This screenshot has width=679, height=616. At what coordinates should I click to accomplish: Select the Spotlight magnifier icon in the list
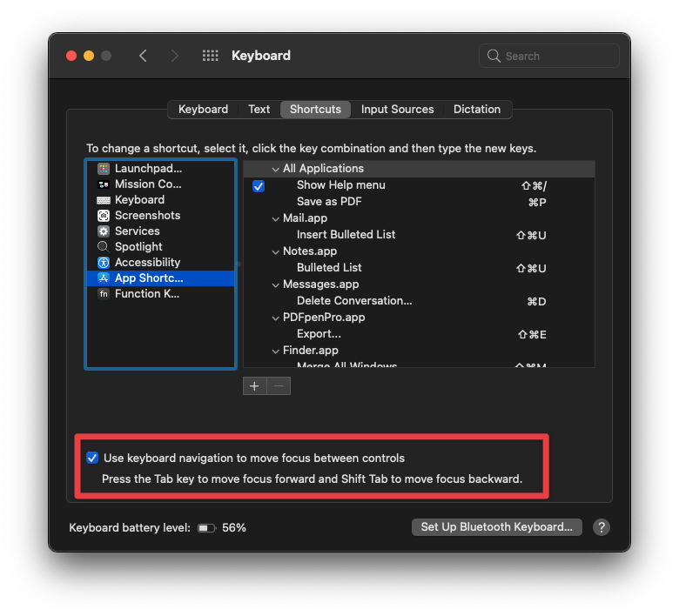104,247
